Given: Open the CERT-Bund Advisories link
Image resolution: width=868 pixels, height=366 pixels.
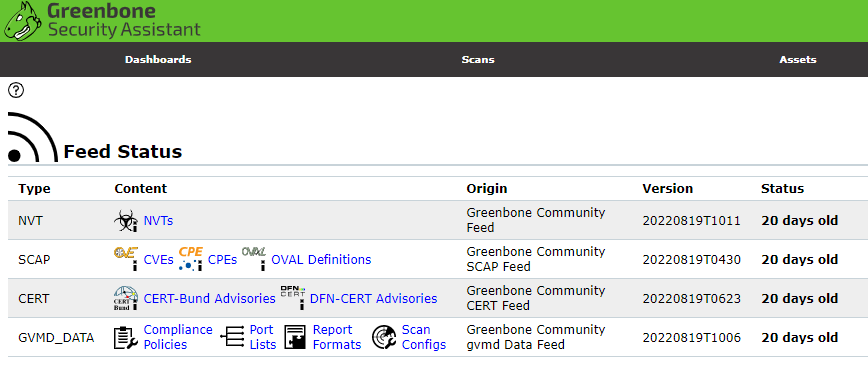Looking at the screenshot, I should click(x=210, y=298).
